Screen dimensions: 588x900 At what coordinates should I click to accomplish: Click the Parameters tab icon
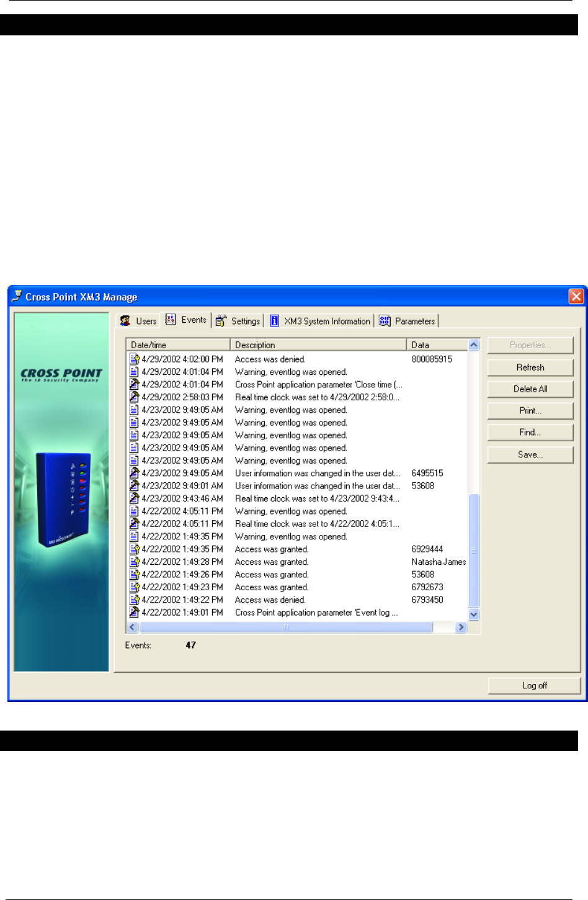tap(385, 321)
